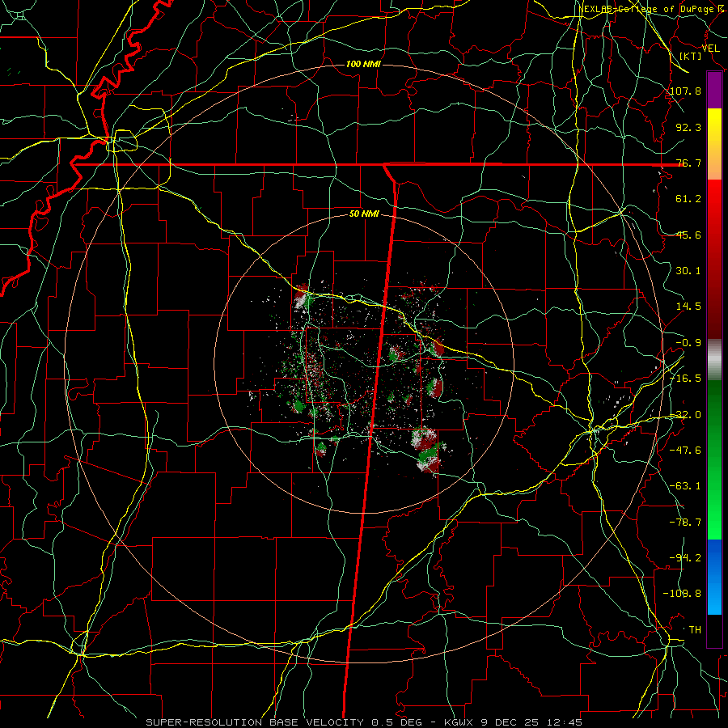Click the 76.7 legend value
The height and width of the screenshot is (728, 728).
coord(688,163)
